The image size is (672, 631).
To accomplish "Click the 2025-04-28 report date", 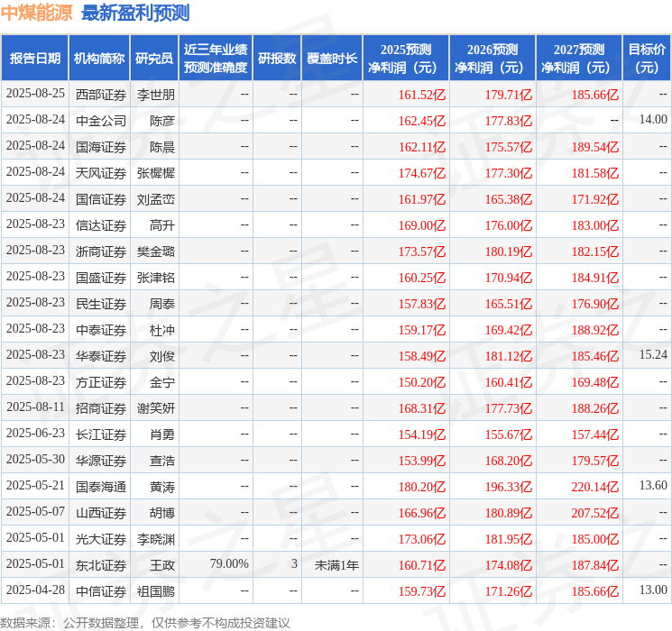I will (35, 590).
